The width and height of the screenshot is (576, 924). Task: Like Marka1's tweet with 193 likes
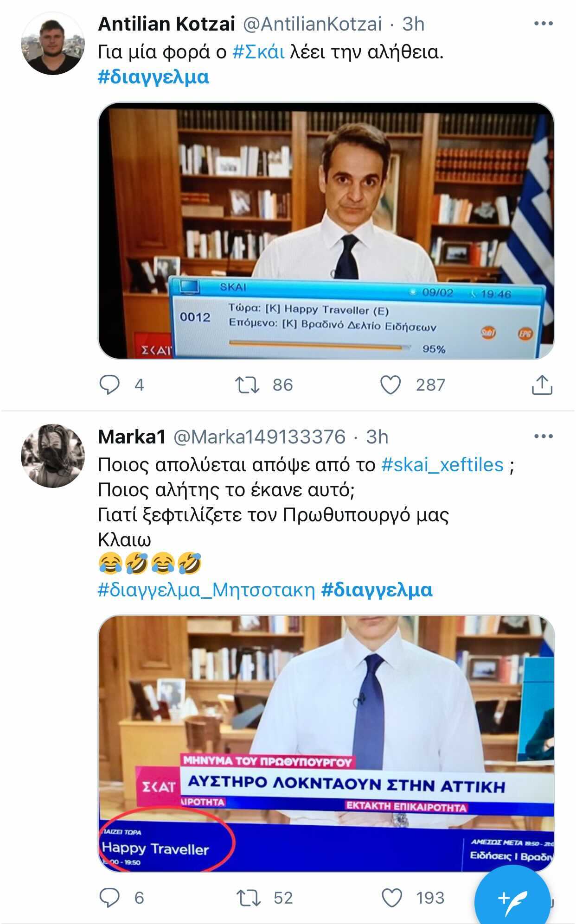coord(391,898)
